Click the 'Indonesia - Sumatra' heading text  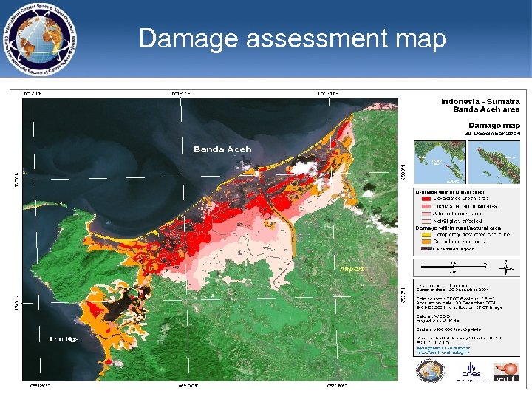point(480,101)
